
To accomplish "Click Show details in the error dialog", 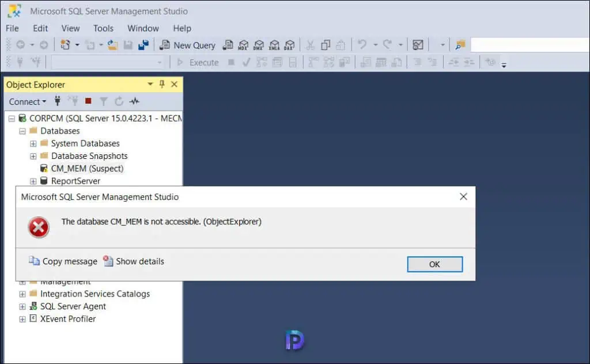I will click(x=134, y=261).
